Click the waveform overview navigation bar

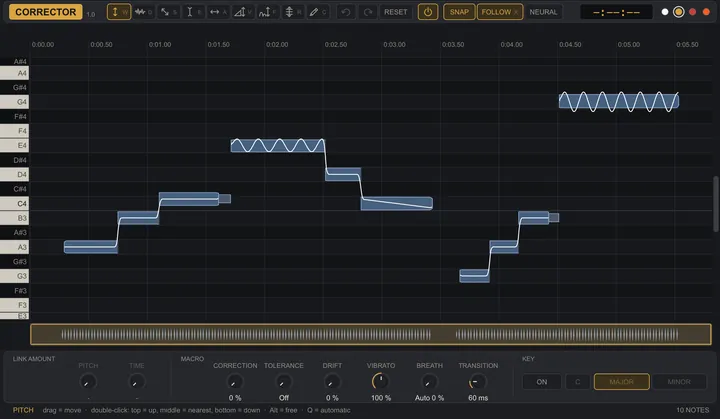(371, 334)
